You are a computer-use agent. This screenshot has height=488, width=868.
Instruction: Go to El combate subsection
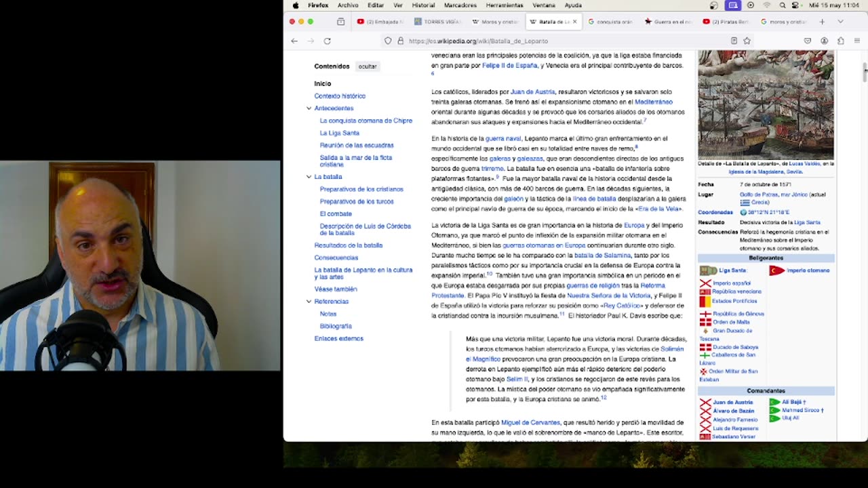[336, 213]
